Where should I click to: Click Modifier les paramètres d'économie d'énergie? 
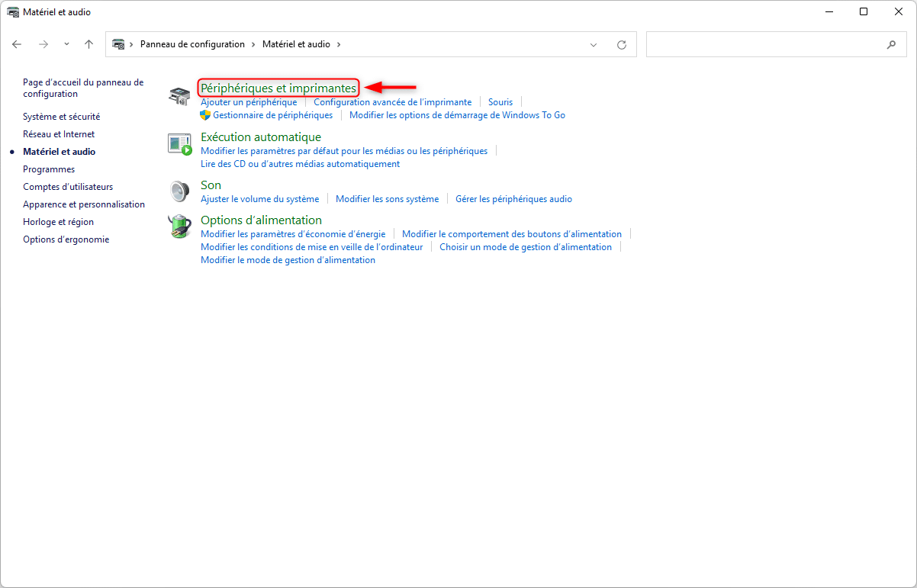coord(293,234)
